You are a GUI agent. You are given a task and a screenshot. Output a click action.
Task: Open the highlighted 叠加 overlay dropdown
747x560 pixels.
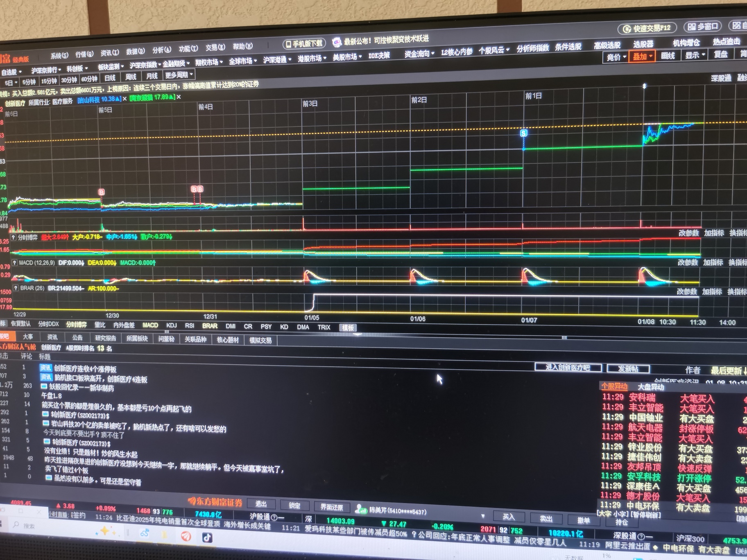pyautogui.click(x=643, y=56)
